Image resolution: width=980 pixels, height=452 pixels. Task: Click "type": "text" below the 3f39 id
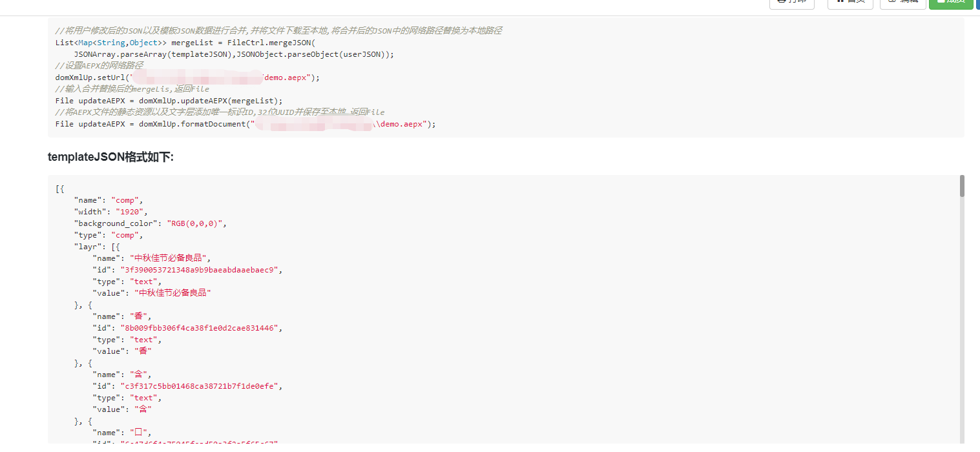[x=127, y=282]
